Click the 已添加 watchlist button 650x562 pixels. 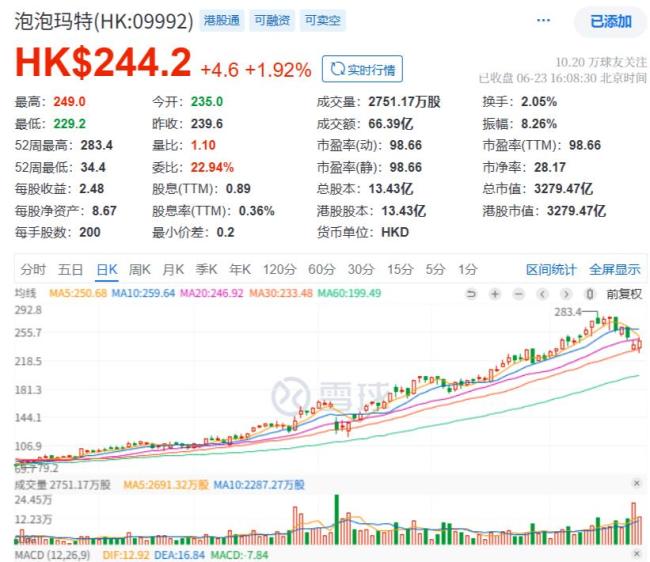(611, 22)
